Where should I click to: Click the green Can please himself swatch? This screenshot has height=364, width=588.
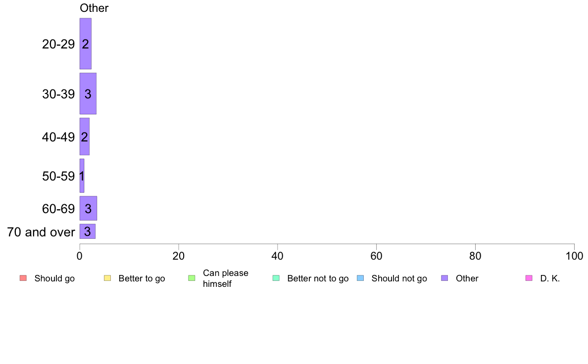click(192, 278)
